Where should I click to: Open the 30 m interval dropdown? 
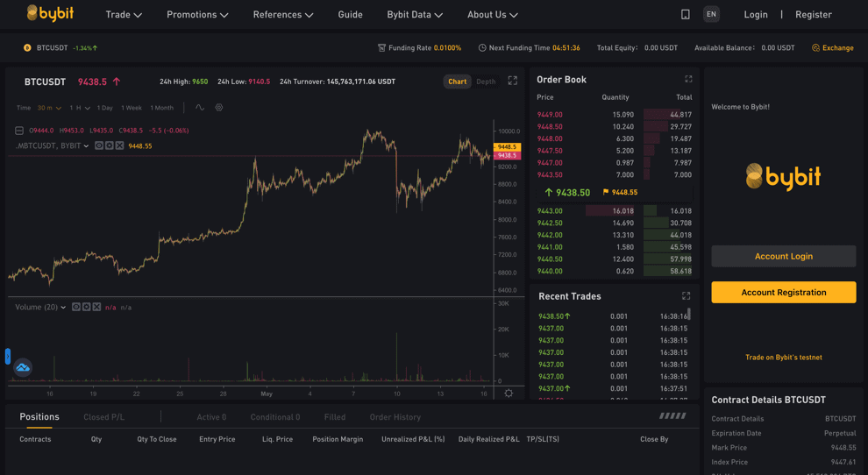(x=49, y=108)
